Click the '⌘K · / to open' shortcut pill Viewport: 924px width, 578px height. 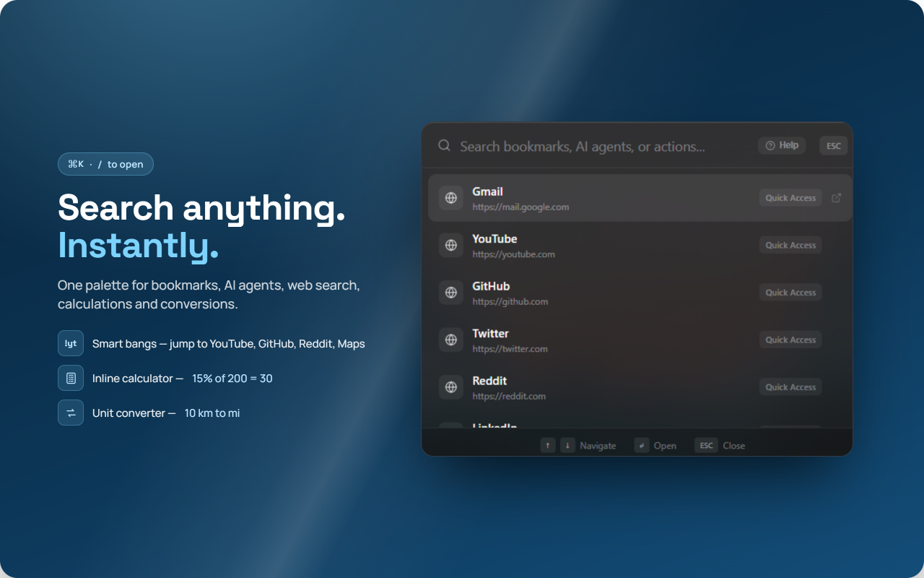[x=105, y=164]
